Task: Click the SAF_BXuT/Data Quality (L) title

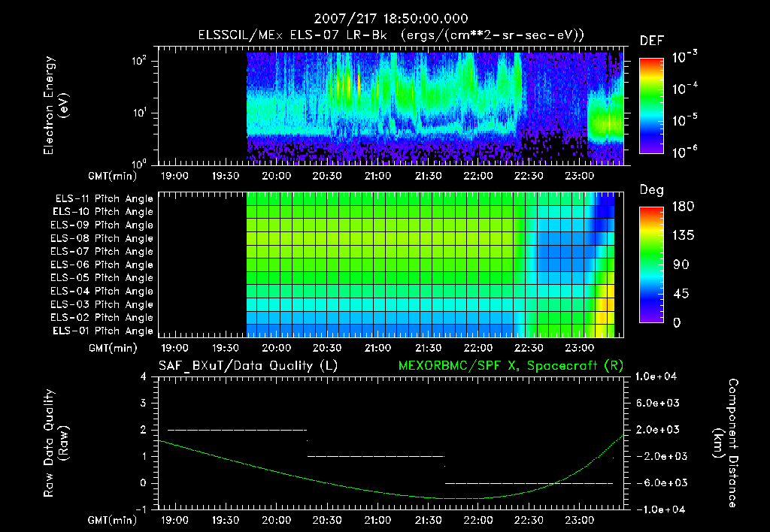Action: tap(248, 366)
